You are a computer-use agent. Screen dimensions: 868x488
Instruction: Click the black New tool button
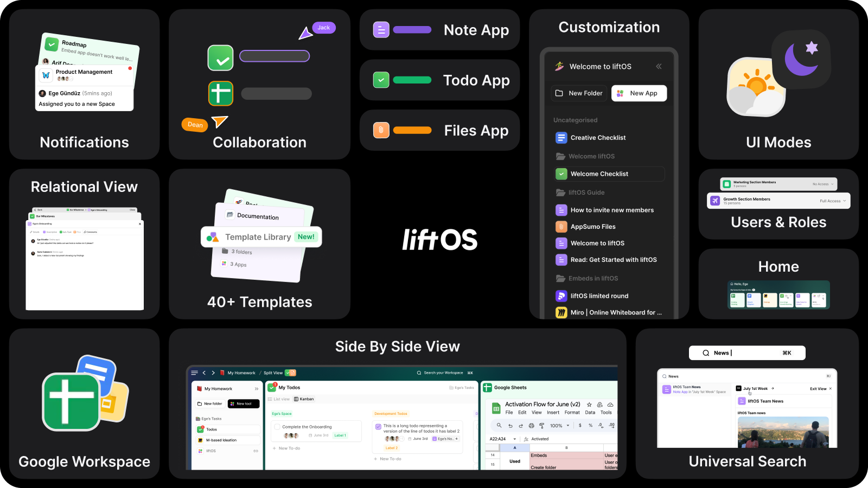click(244, 404)
